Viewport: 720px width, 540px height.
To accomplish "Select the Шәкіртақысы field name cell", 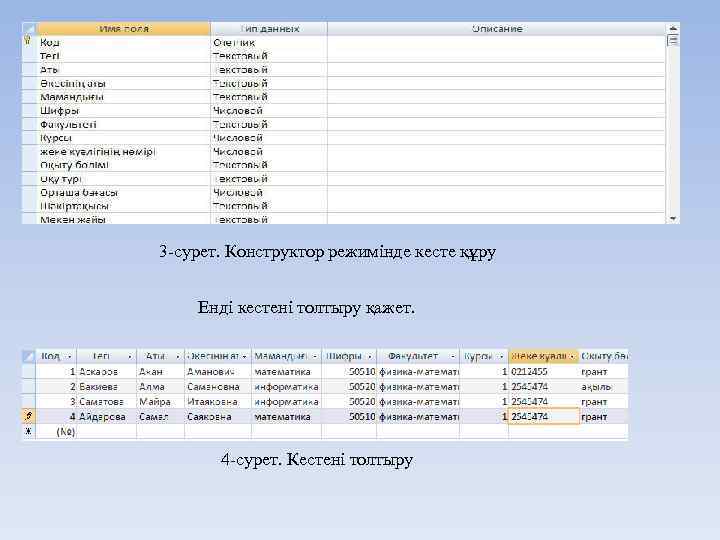I will (124, 206).
